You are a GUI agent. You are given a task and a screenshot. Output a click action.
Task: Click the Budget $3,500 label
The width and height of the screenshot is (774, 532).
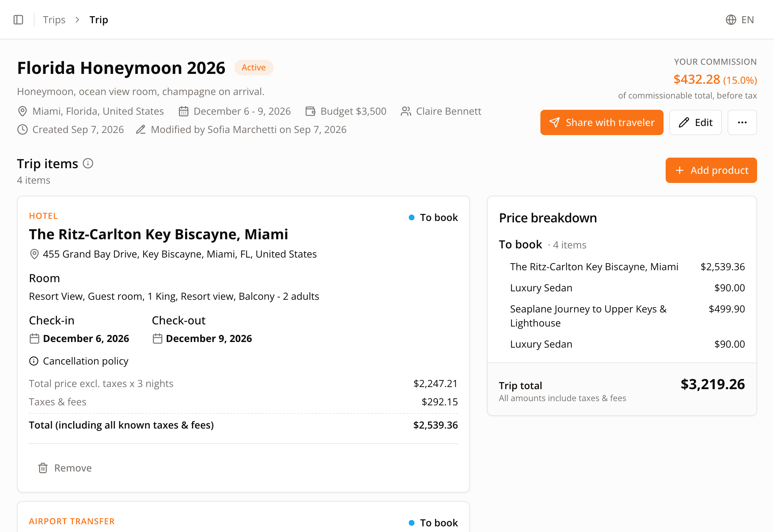[354, 111]
